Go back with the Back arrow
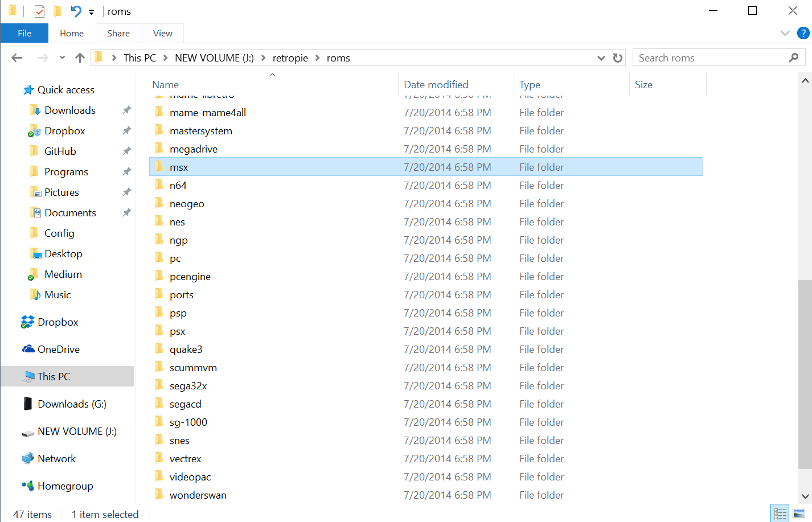This screenshot has width=812, height=522. 17,57
